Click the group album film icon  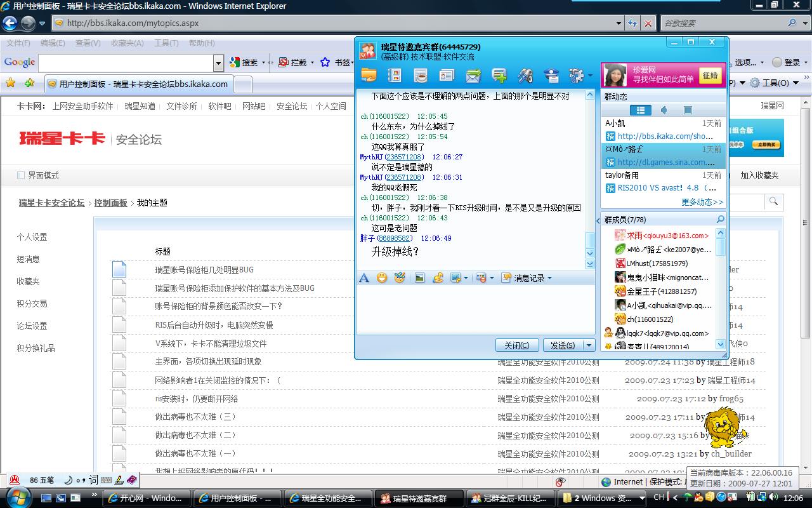[395, 76]
